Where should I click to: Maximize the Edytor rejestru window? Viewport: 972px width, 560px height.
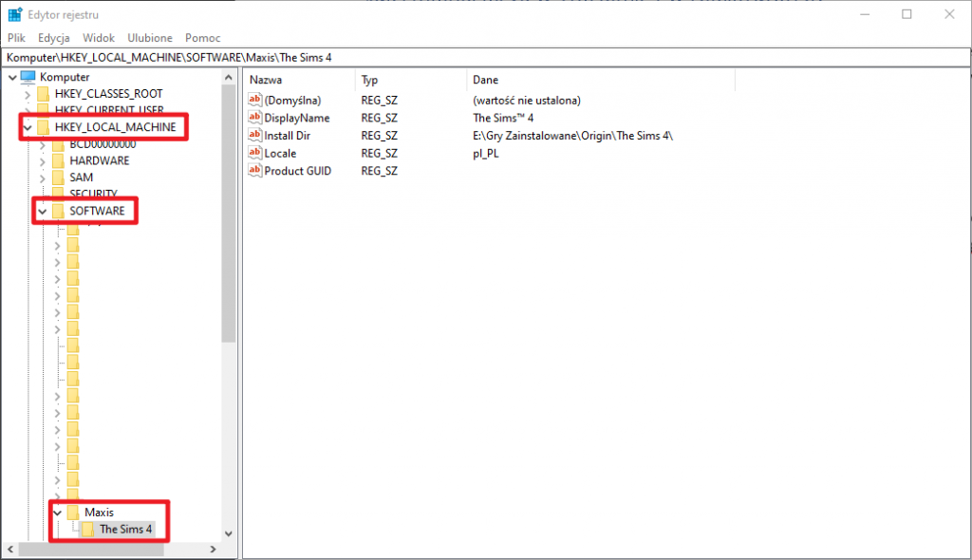907,14
